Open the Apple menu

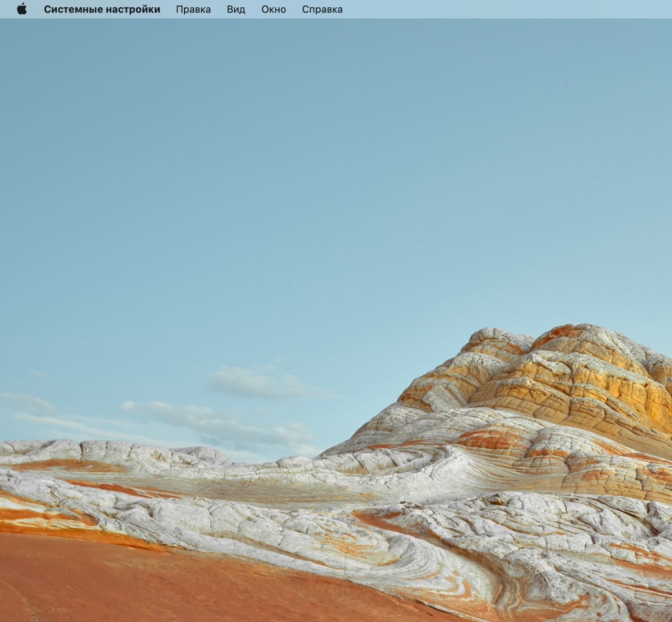click(x=22, y=9)
